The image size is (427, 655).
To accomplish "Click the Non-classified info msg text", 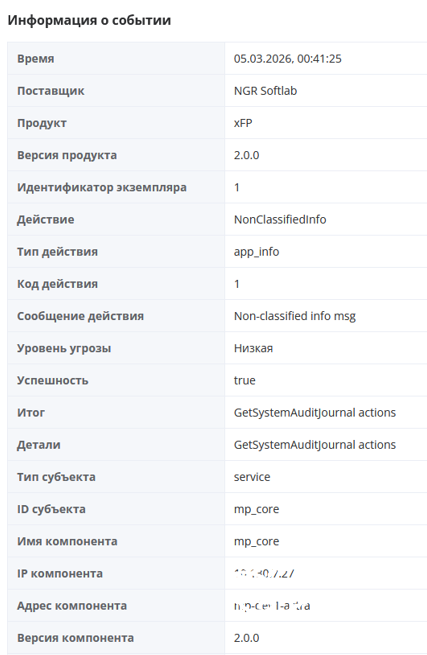I will point(295,316).
